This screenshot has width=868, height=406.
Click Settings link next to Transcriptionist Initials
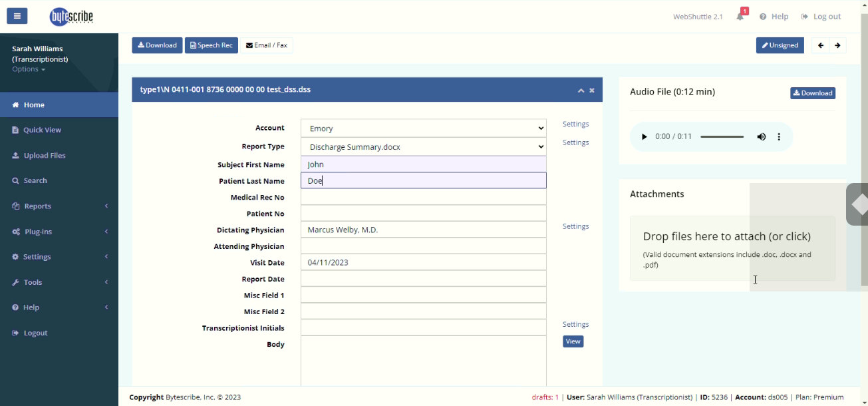click(x=575, y=324)
